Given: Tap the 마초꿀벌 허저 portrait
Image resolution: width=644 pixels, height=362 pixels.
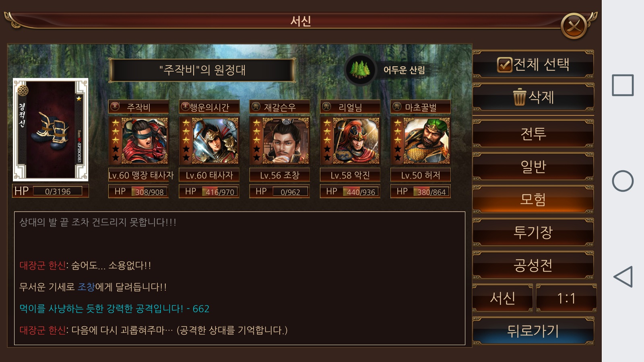Looking at the screenshot, I should pos(421,141).
